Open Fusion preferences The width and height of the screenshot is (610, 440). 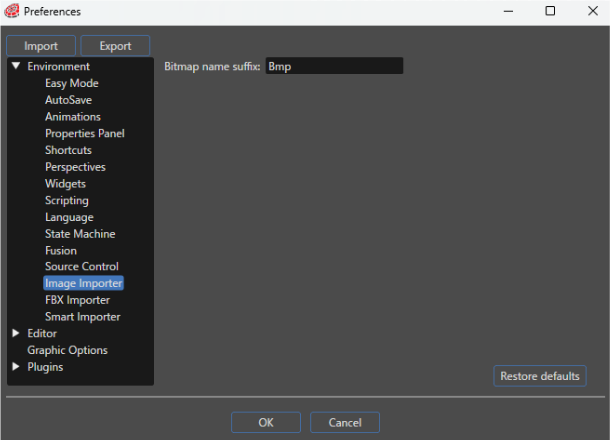click(x=61, y=251)
